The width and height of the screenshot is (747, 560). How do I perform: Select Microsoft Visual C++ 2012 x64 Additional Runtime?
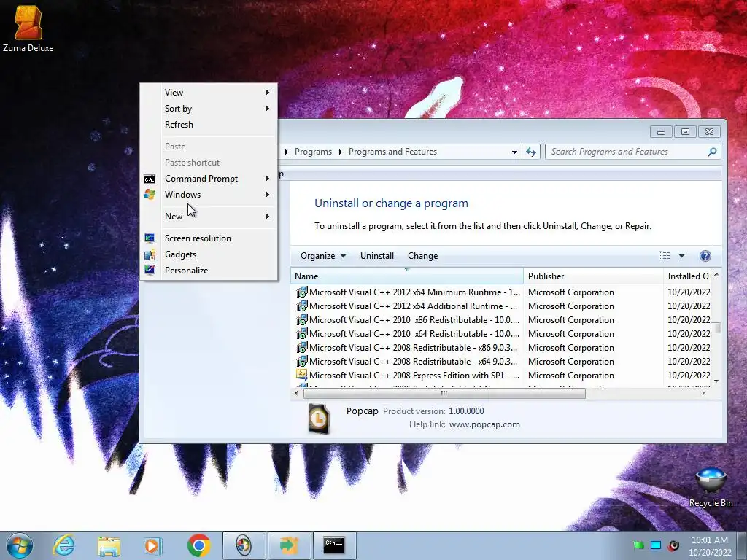[x=500, y=306]
